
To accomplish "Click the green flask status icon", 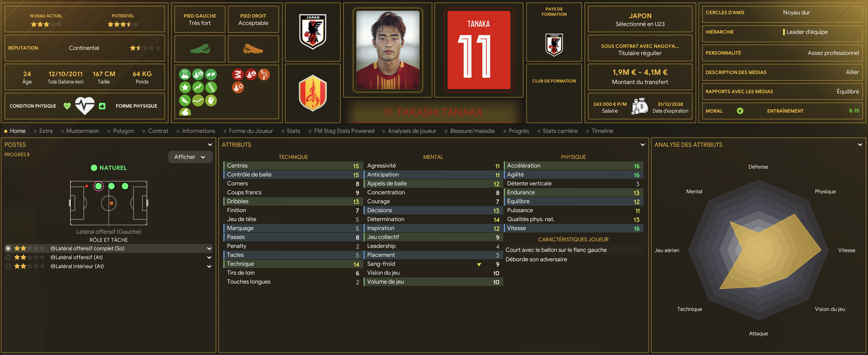I will coord(185,74).
